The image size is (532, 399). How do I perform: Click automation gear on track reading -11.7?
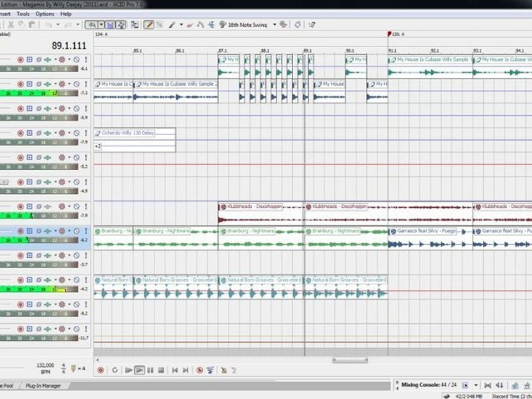pos(62,329)
